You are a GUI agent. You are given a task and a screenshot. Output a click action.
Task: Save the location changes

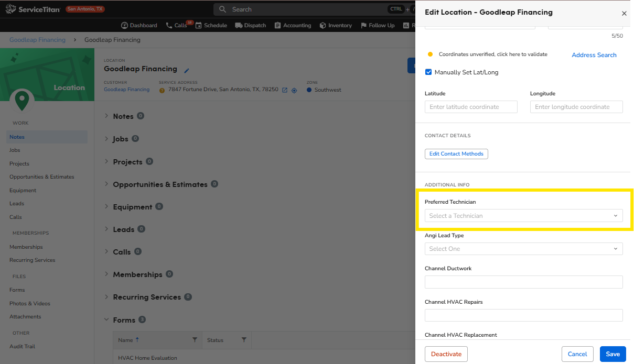[613, 354]
